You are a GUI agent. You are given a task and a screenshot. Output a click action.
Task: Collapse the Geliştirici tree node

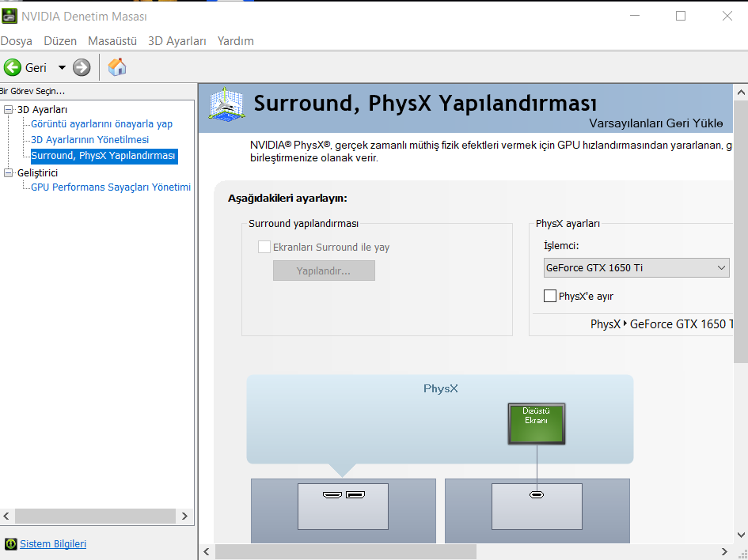pos(8,172)
